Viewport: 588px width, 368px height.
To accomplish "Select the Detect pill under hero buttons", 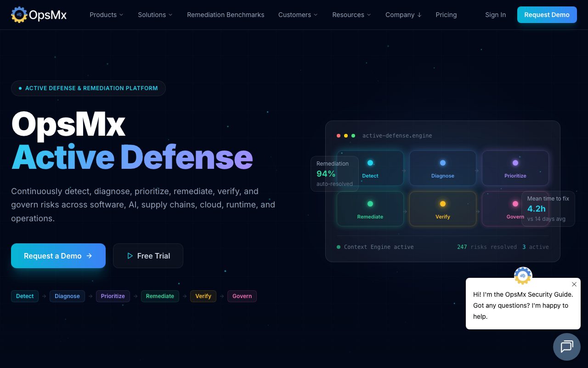I will tap(25, 296).
